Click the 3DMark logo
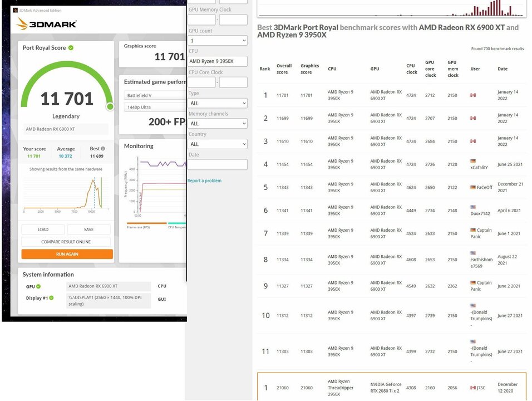 (46, 24)
